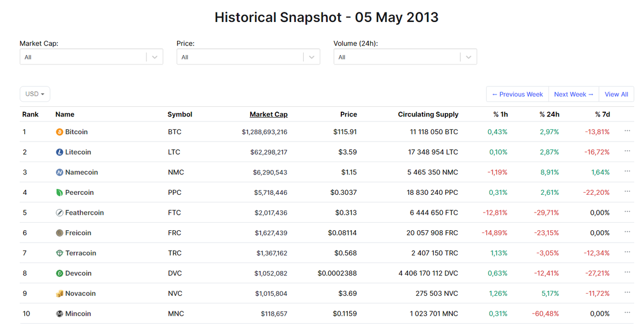
Task: Click the Novacoin logo icon
Action: coord(60,294)
